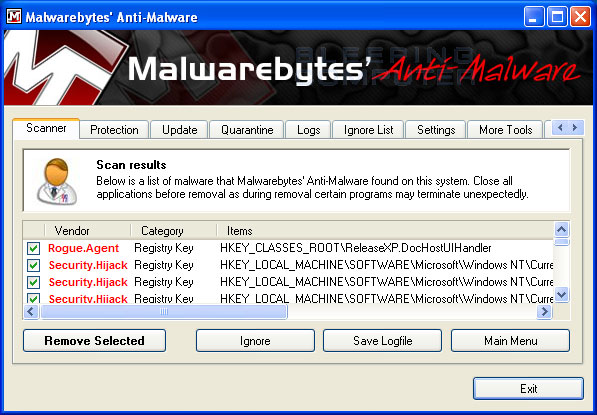Uncheck the partially visible bottom Security.Hijack checkbox
Viewport: 597px width, 415px height.
pos(34,298)
